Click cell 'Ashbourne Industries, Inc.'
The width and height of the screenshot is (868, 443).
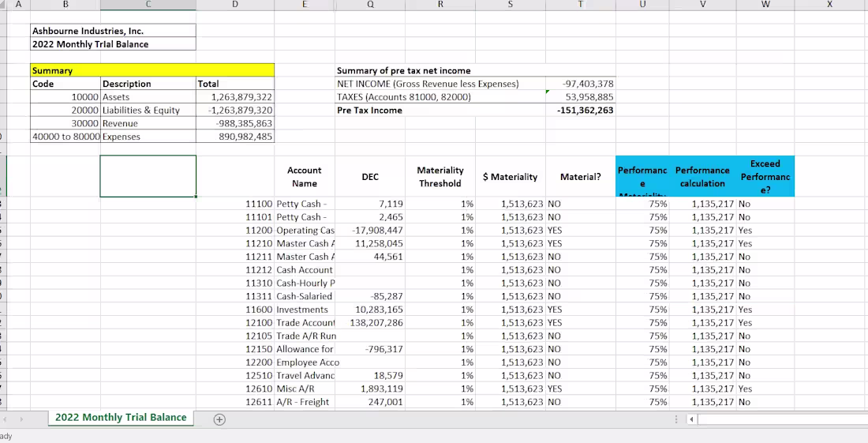[x=113, y=31]
